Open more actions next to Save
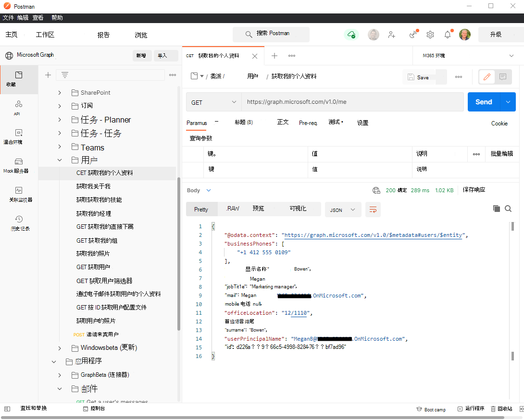The image size is (524, 420). [x=459, y=77]
